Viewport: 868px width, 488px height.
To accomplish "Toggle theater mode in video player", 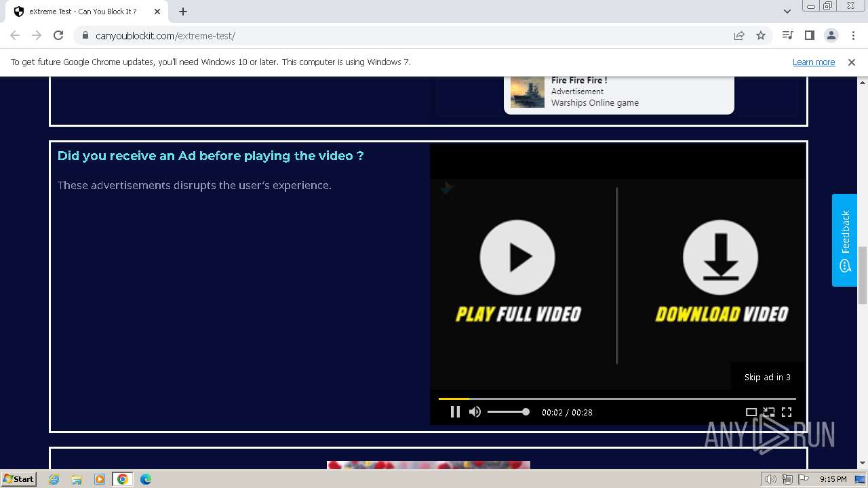I will click(x=751, y=411).
